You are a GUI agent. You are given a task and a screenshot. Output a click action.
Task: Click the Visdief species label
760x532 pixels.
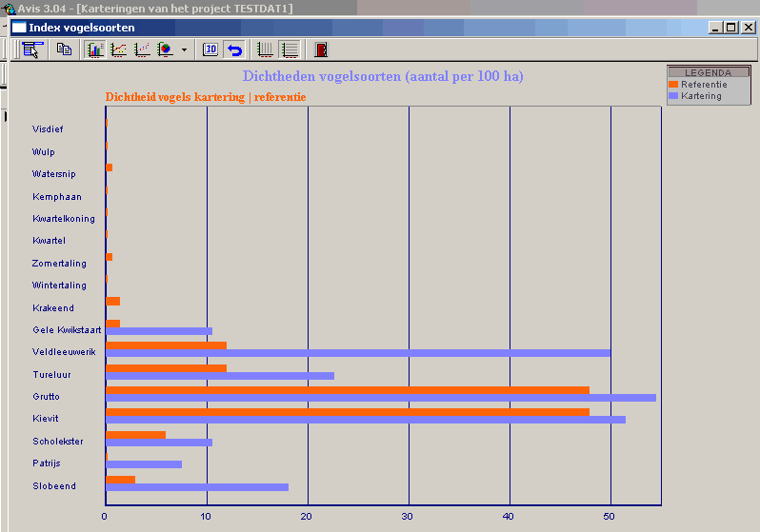pos(48,128)
